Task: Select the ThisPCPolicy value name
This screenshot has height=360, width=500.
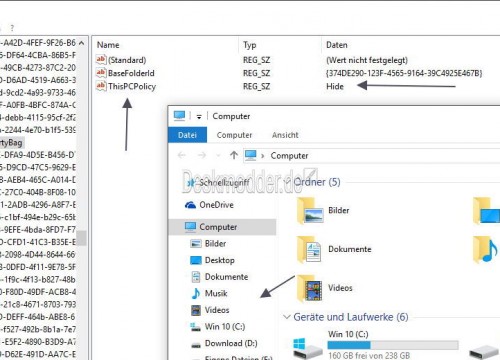Action: (x=132, y=86)
